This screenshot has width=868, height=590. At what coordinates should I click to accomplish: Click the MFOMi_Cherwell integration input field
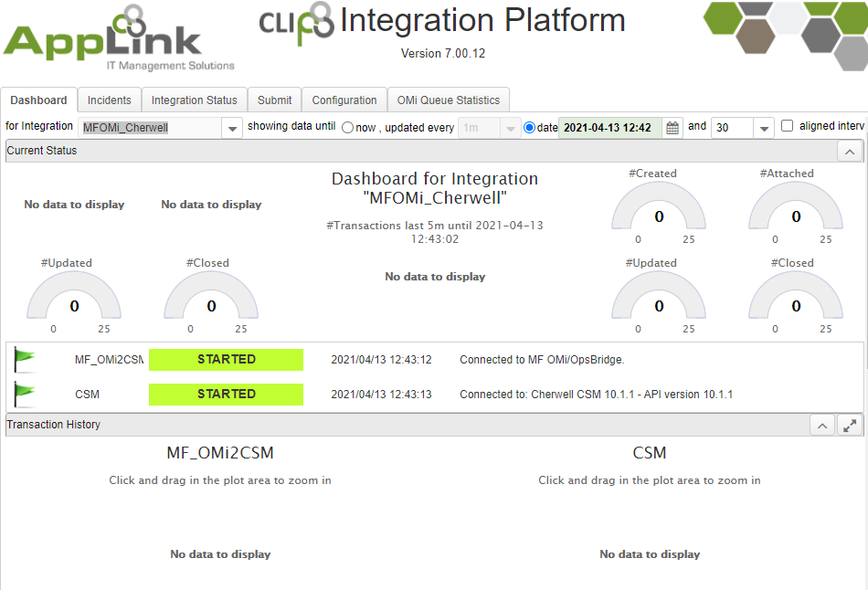tap(151, 128)
